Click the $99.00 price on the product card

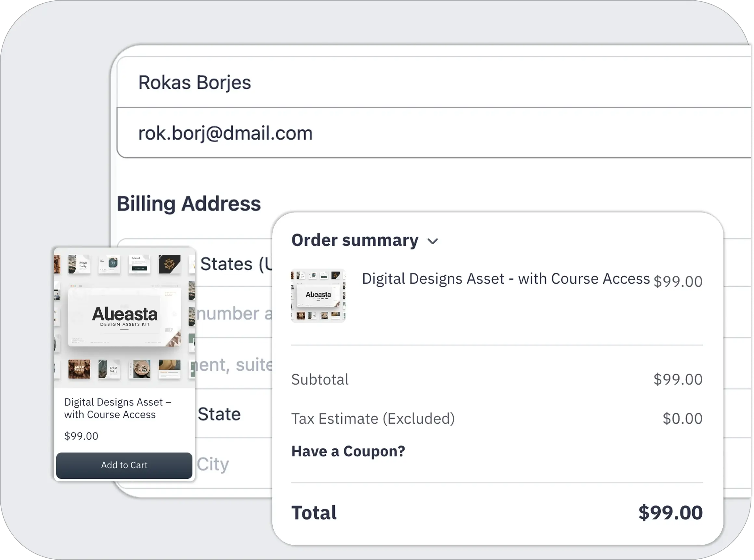pos(81,436)
